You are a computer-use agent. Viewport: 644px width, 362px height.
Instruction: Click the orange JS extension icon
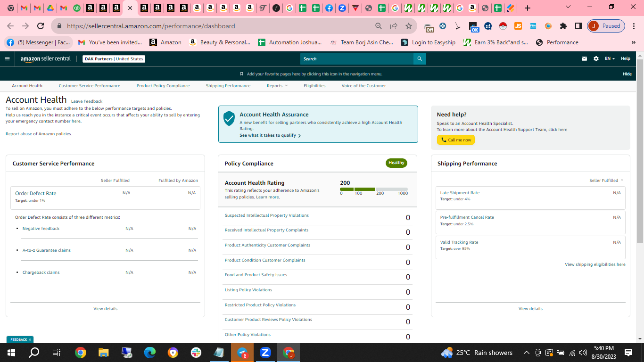pyautogui.click(x=518, y=26)
